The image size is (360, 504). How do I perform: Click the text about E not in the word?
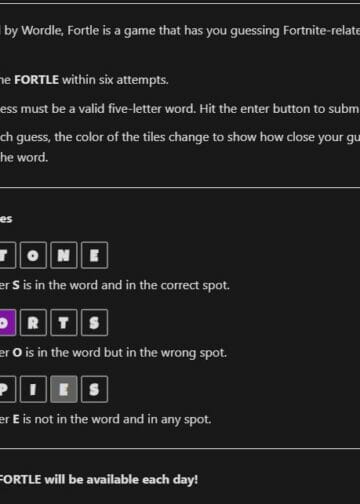point(105,419)
